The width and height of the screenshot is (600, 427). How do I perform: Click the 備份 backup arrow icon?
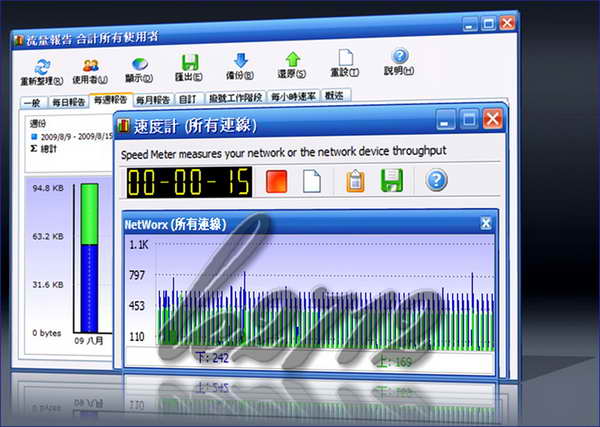(240, 61)
